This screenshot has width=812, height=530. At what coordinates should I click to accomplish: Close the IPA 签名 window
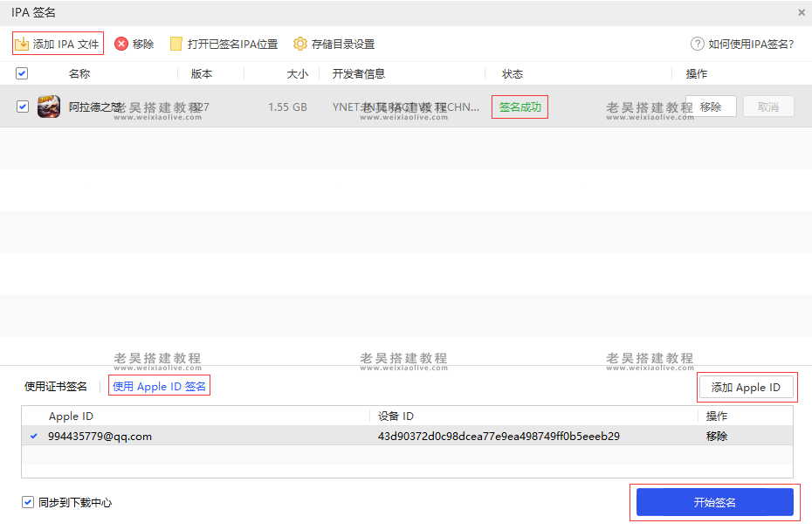pos(802,12)
